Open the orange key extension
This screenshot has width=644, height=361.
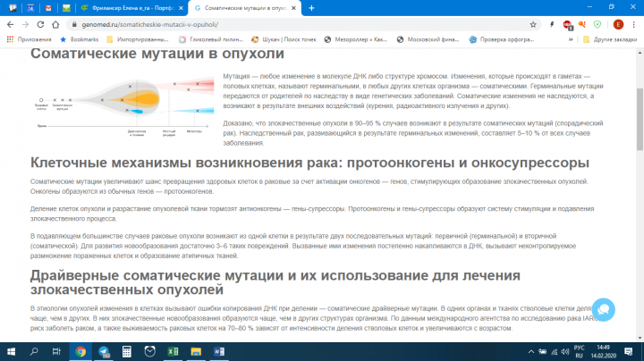582,25
